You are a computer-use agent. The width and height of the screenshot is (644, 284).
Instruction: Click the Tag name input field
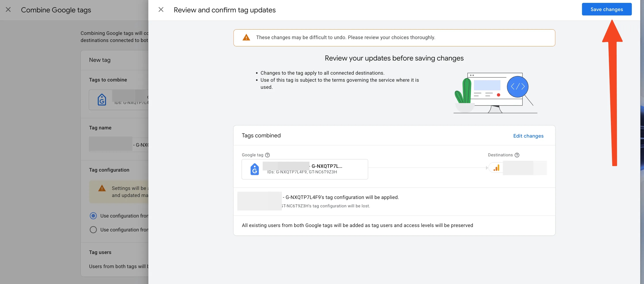[119, 144]
